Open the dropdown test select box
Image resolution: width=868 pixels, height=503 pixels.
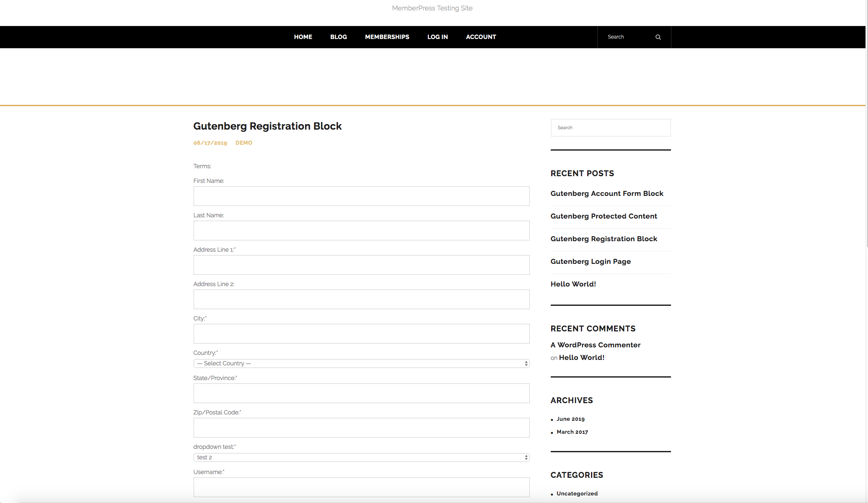[361, 457]
